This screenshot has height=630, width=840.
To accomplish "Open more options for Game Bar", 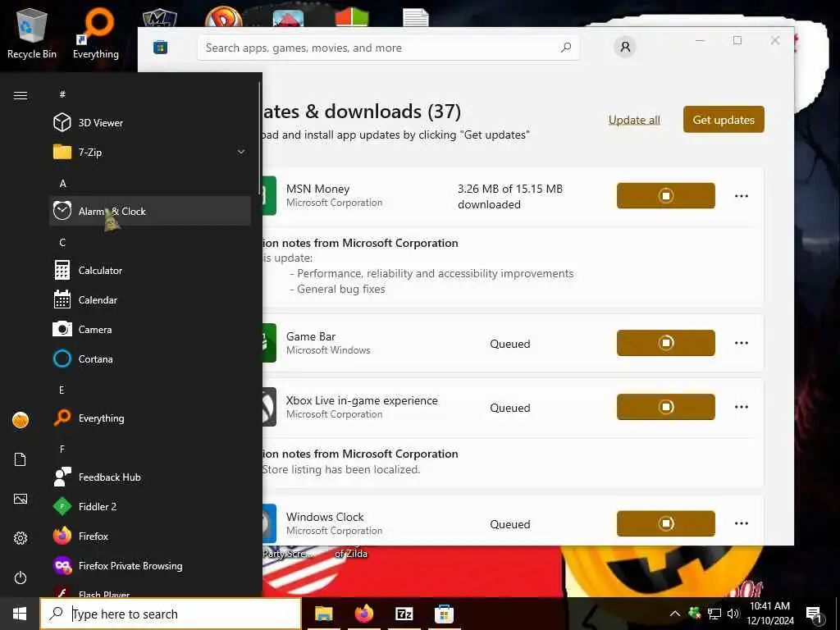I will tap(742, 343).
